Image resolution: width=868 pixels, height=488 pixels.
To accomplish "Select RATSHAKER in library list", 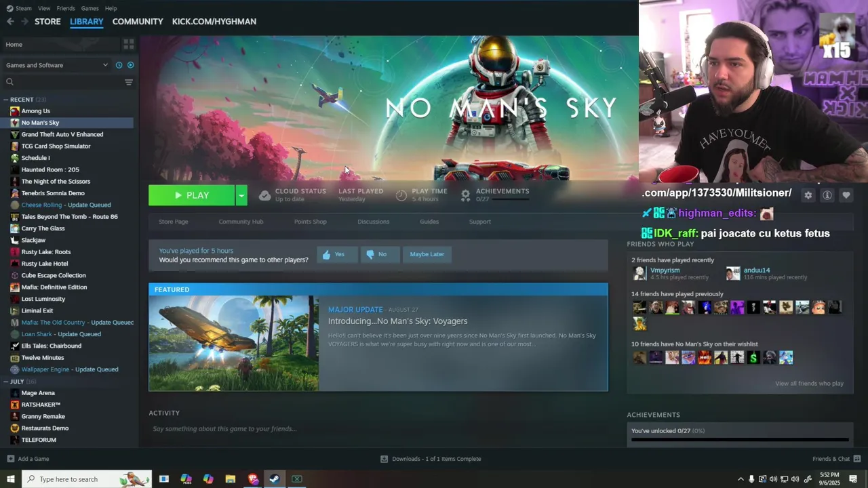I will pyautogui.click(x=41, y=405).
